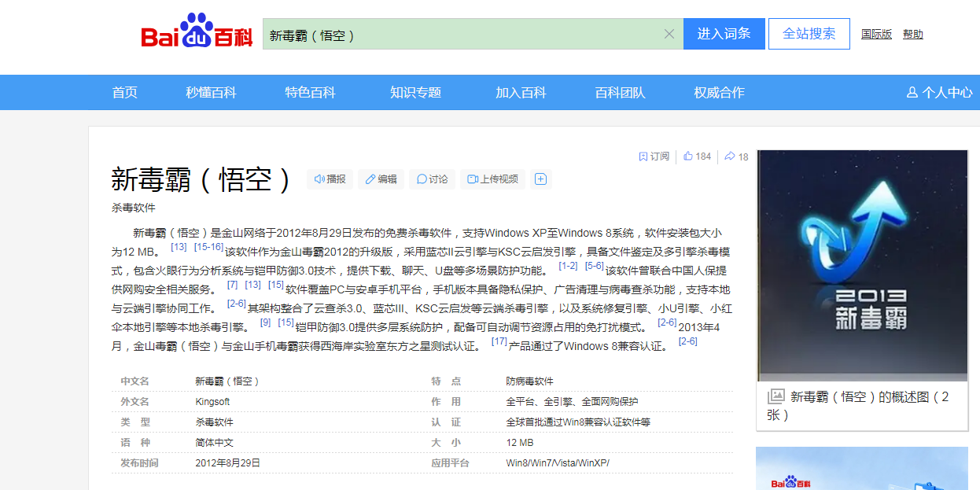Open the 加入百科 nav item
The width and height of the screenshot is (980, 490).
[x=521, y=92]
